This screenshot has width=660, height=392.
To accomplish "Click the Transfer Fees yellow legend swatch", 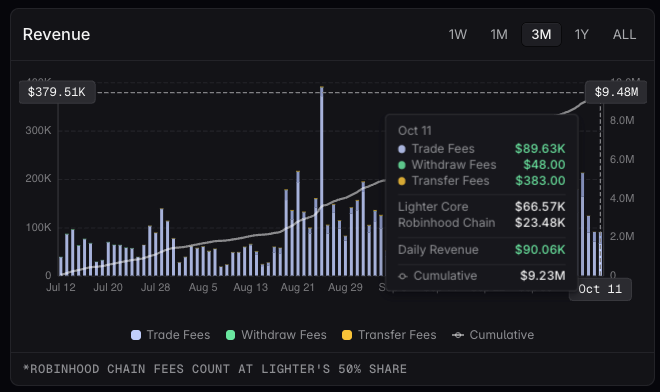I will 347,335.
